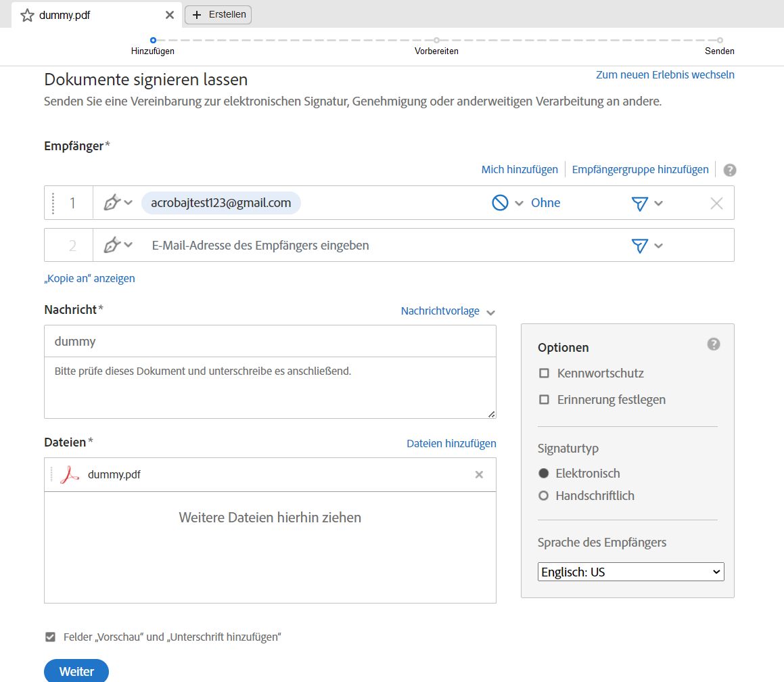Click the delivery method icon for recipient 2

pos(639,246)
